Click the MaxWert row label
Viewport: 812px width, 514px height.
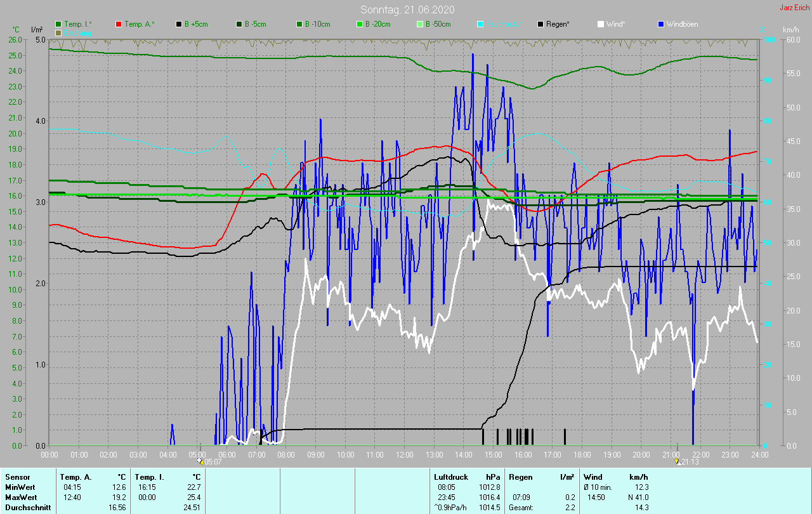[x=20, y=498]
